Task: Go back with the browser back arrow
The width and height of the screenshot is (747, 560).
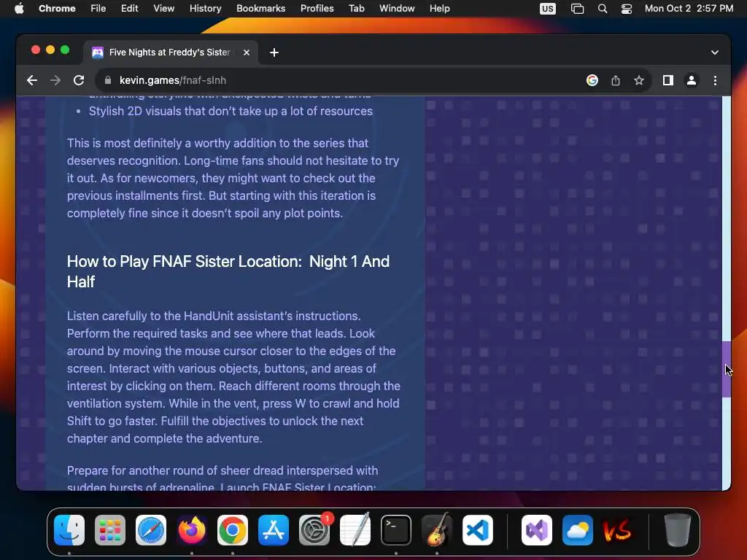Action: click(x=32, y=80)
